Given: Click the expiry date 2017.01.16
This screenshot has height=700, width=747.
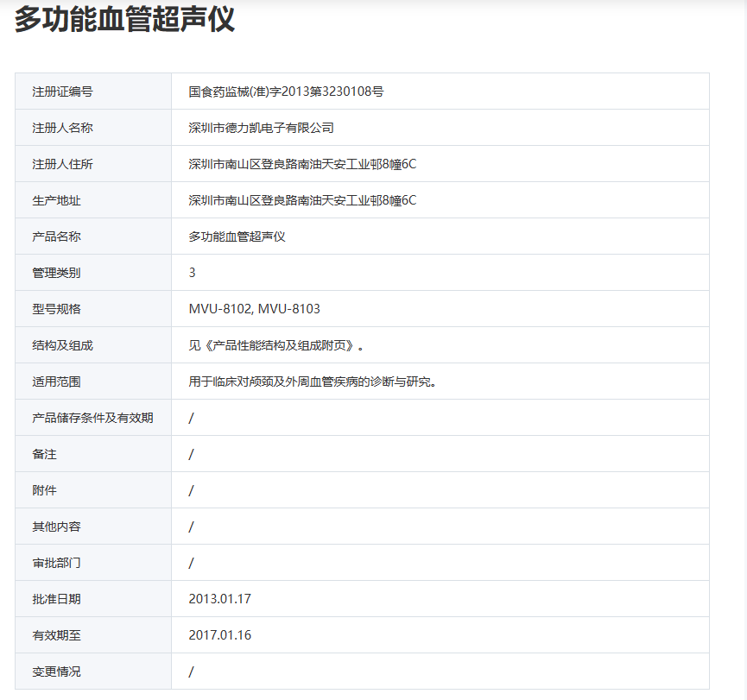Looking at the screenshot, I should point(219,635).
